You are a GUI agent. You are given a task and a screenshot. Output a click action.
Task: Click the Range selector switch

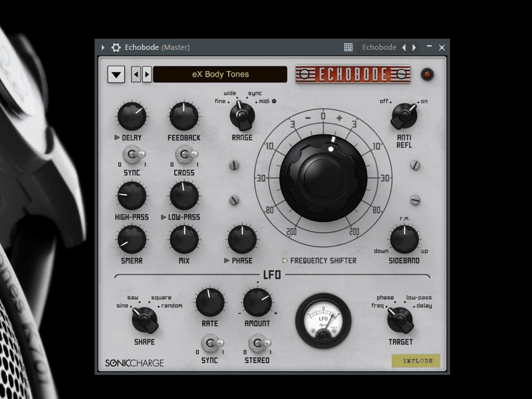click(242, 116)
